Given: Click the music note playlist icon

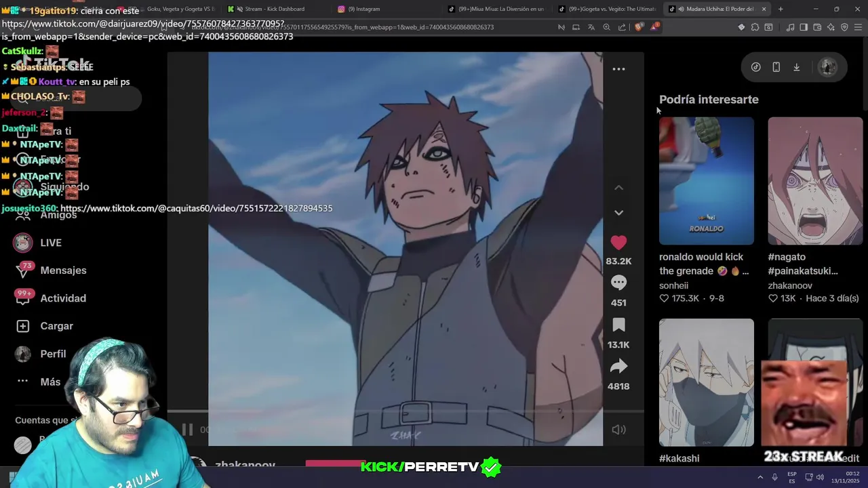Looking at the screenshot, I should pyautogui.click(x=790, y=27).
